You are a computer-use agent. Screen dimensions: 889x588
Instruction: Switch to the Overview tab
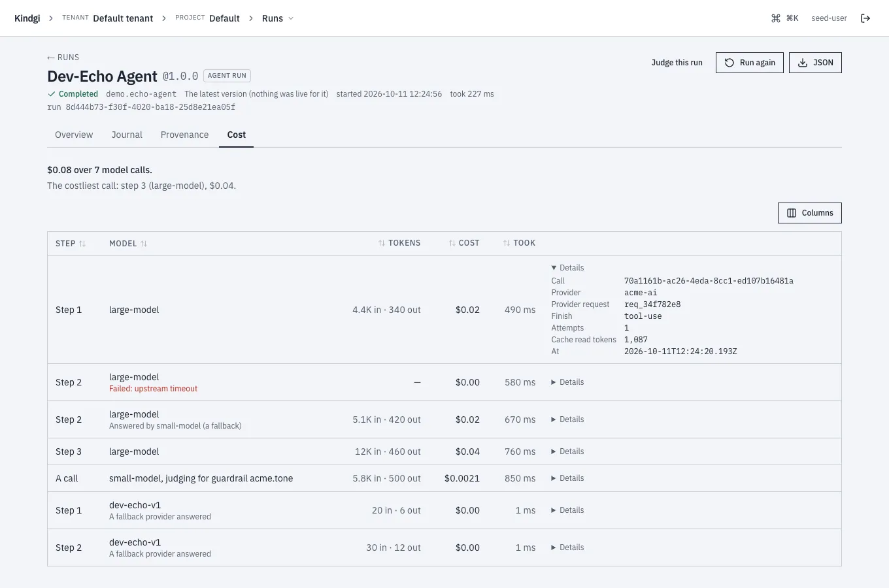click(74, 135)
